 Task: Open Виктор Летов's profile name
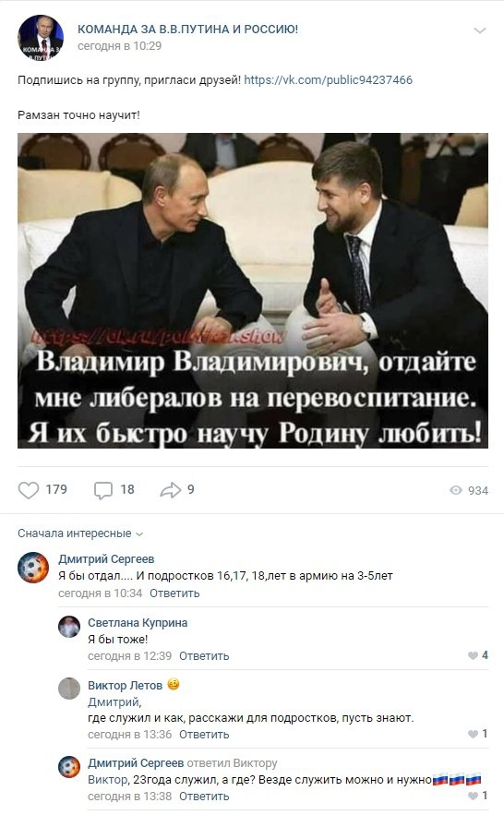126,686
